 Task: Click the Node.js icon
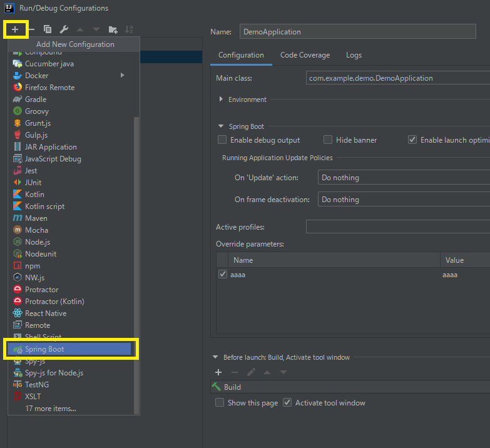[x=18, y=242]
